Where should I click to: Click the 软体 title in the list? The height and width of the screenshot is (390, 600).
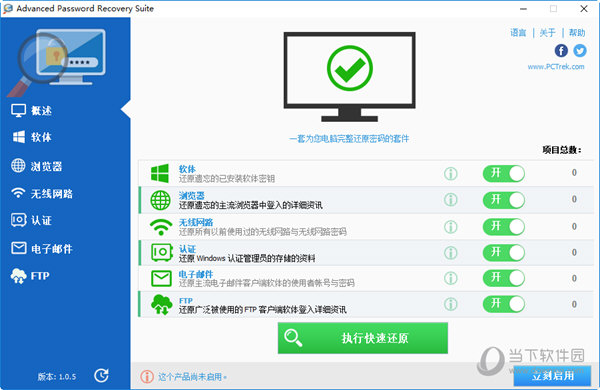click(x=187, y=169)
